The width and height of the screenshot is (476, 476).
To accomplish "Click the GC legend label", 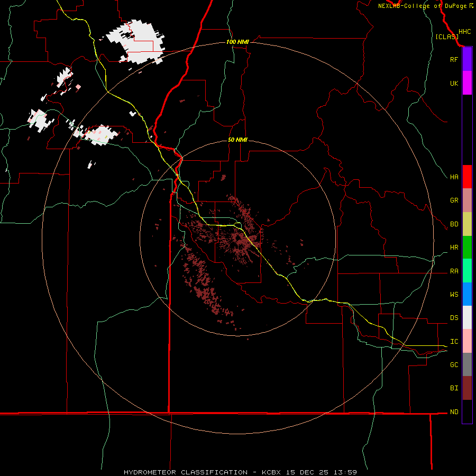I will pyautogui.click(x=454, y=364).
